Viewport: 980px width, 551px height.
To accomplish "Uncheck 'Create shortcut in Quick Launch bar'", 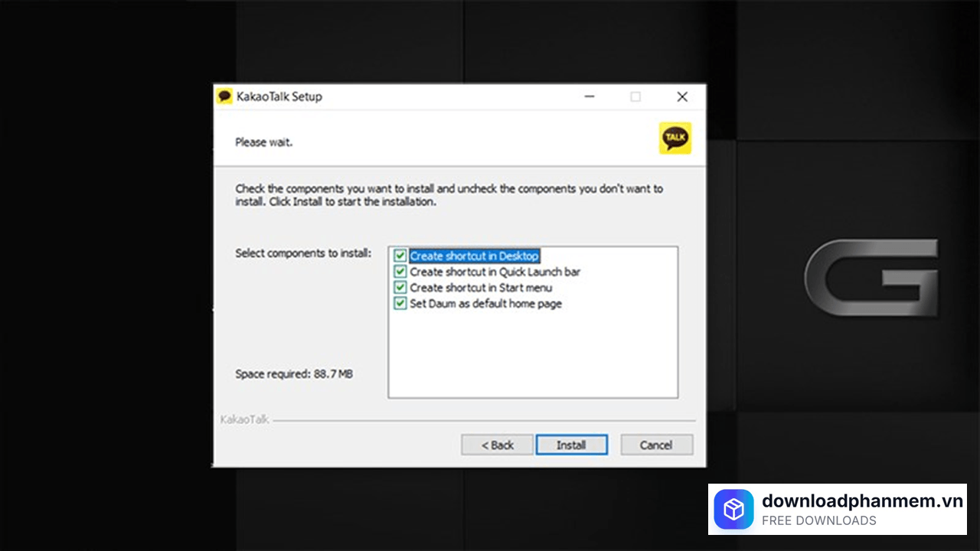I will (400, 272).
